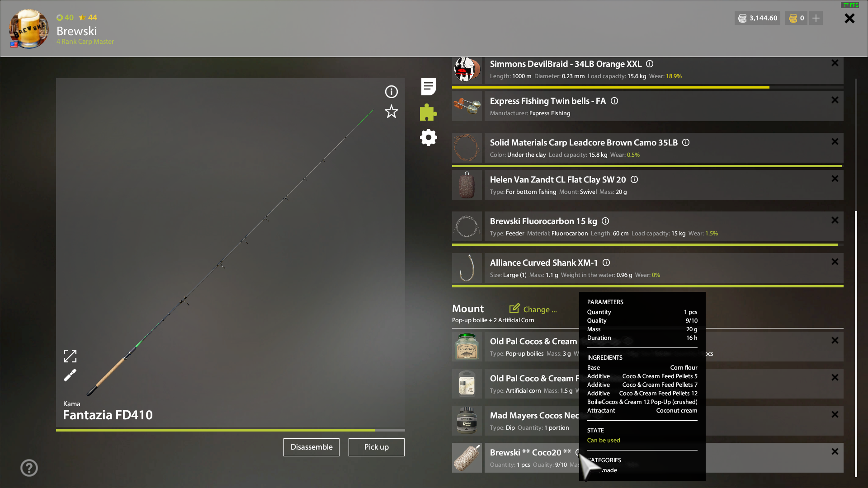Click the rod wear progress bar
868x488 pixels.
(x=231, y=430)
